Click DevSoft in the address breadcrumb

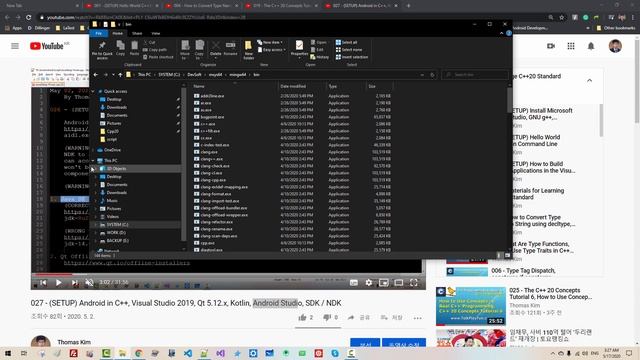click(194, 75)
